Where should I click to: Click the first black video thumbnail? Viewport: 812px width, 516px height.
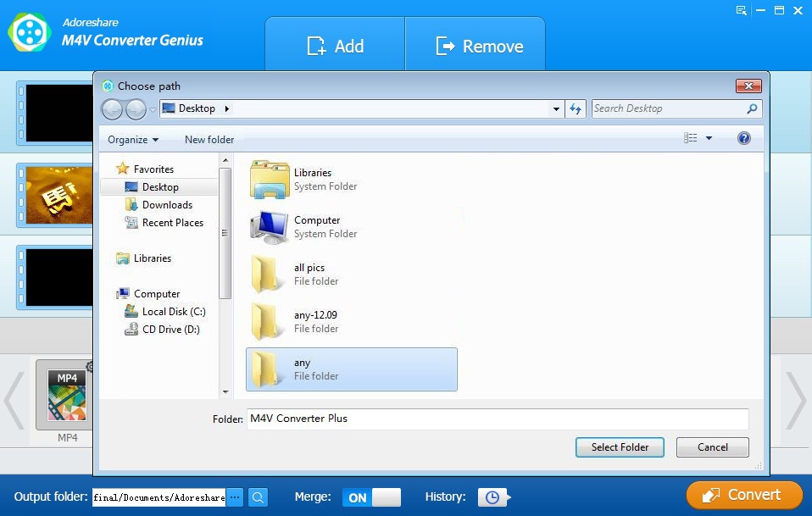[59, 113]
